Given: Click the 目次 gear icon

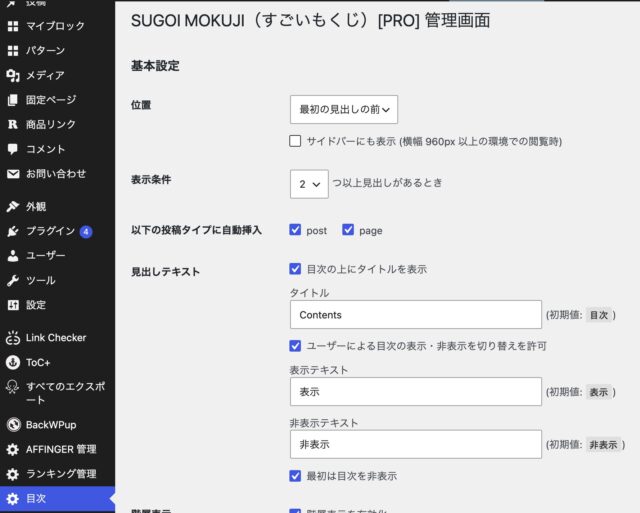Looking at the screenshot, I should (x=13, y=499).
